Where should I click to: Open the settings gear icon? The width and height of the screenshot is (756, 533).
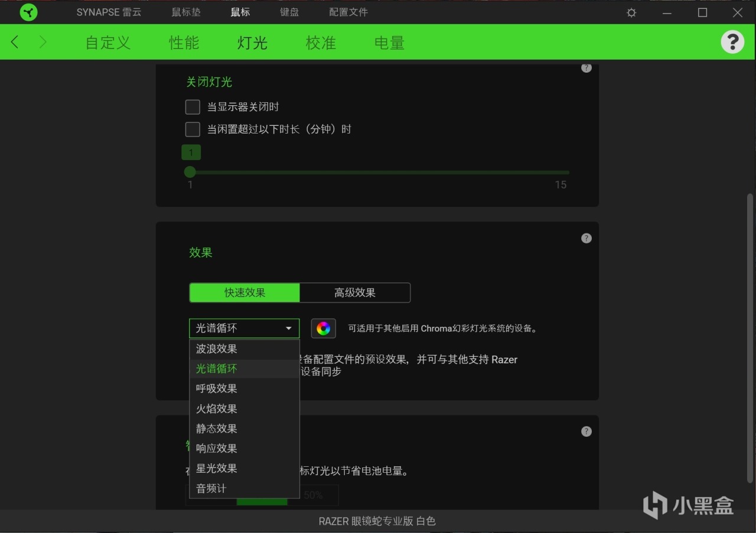(x=631, y=12)
